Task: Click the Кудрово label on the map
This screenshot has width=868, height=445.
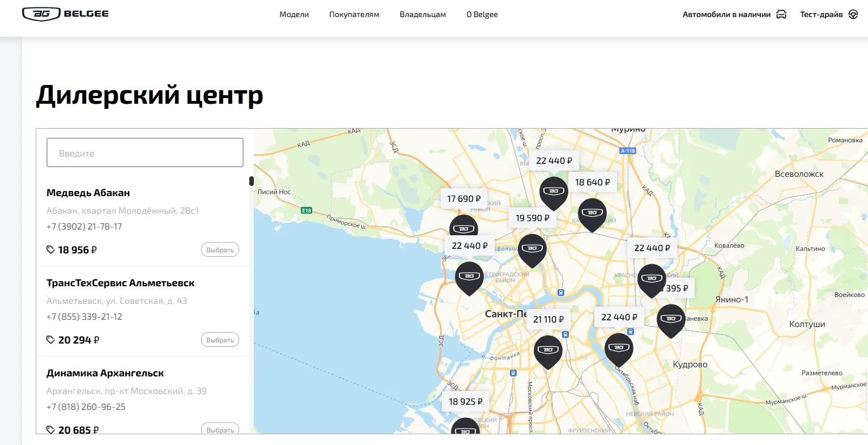Action: [x=690, y=365]
